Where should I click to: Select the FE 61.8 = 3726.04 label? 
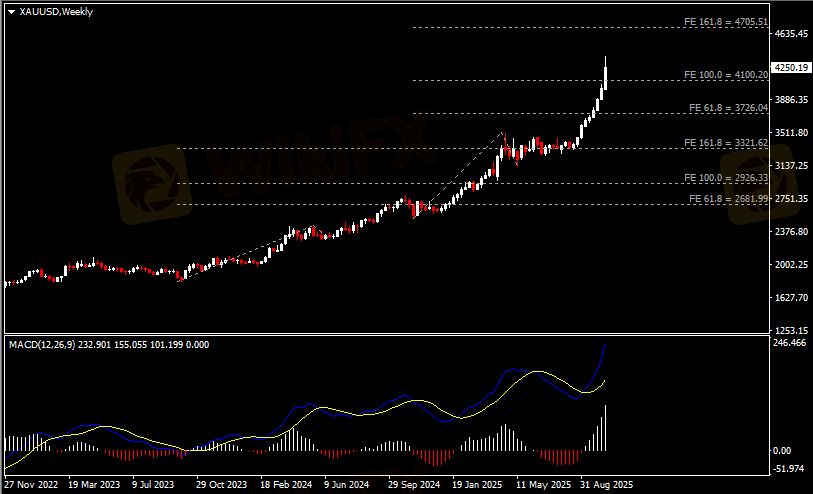tap(728, 108)
